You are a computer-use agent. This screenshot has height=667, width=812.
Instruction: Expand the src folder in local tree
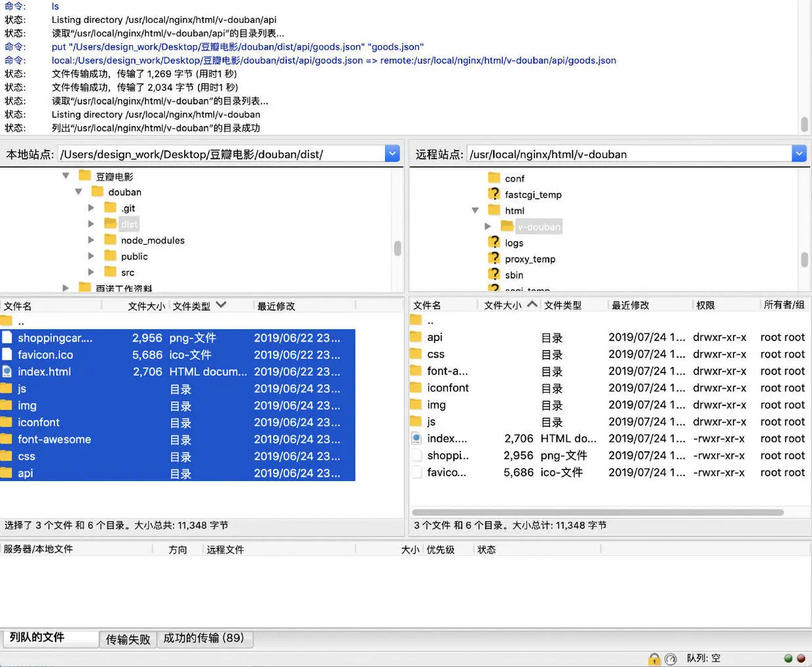(91, 272)
